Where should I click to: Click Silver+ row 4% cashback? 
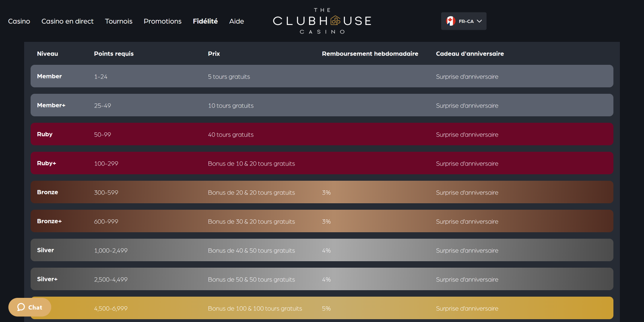(x=326, y=279)
